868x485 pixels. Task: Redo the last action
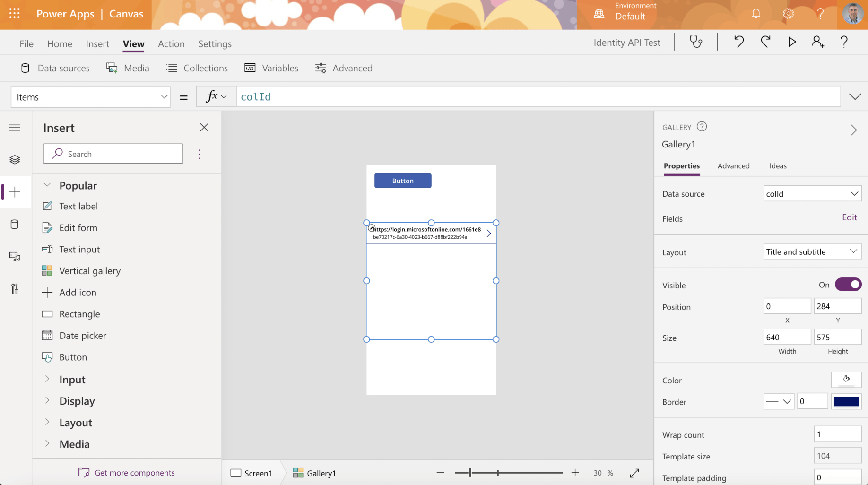point(765,42)
